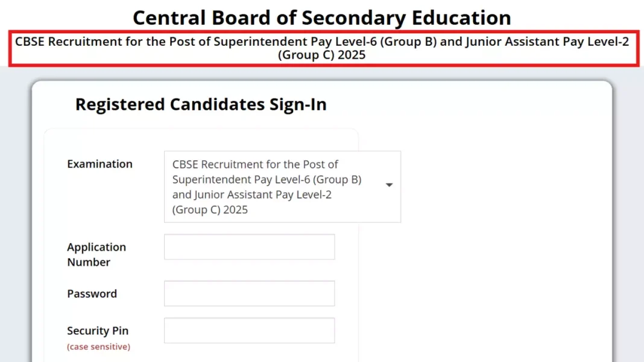The height and width of the screenshot is (362, 644).
Task: Click the Registered Candidates Sign-In heading
Action: 201,104
